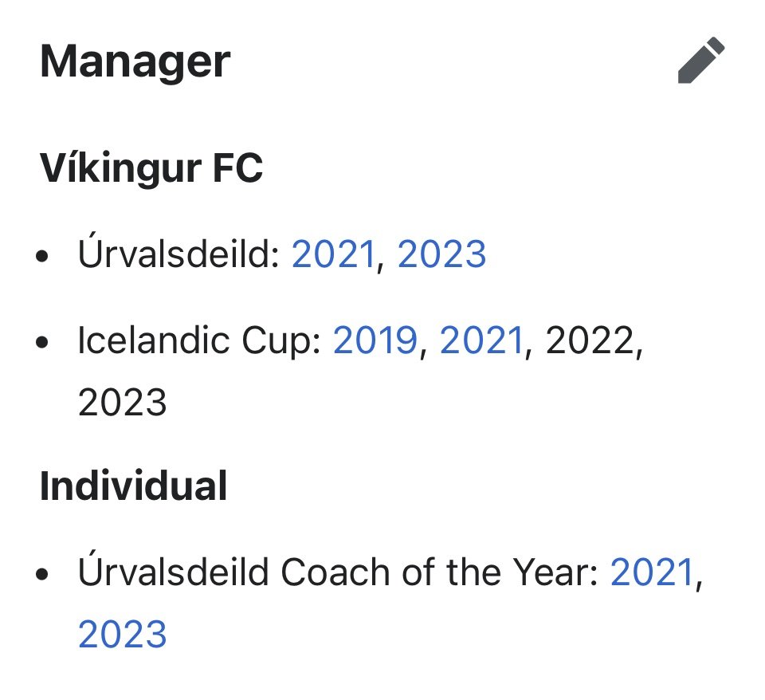Click the word 'Úrvalsdeild' in the Individual section
Image resolution: width=765 pixels, height=700 pixels.
[173, 570]
